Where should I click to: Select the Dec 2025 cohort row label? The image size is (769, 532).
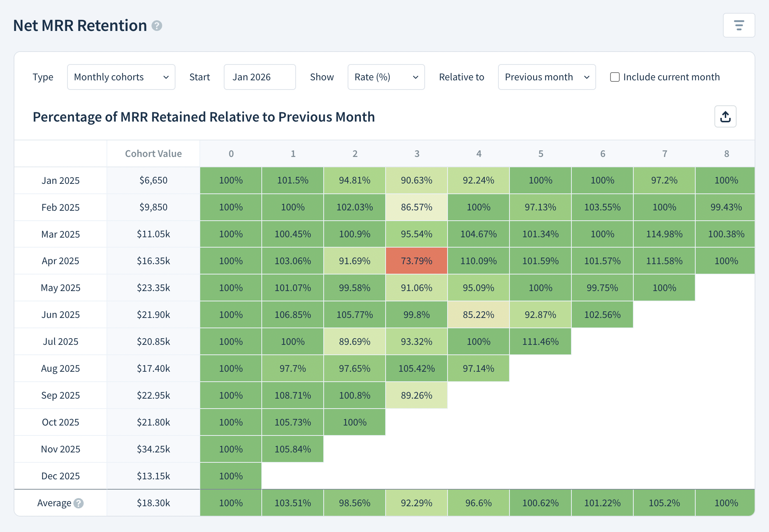60,476
